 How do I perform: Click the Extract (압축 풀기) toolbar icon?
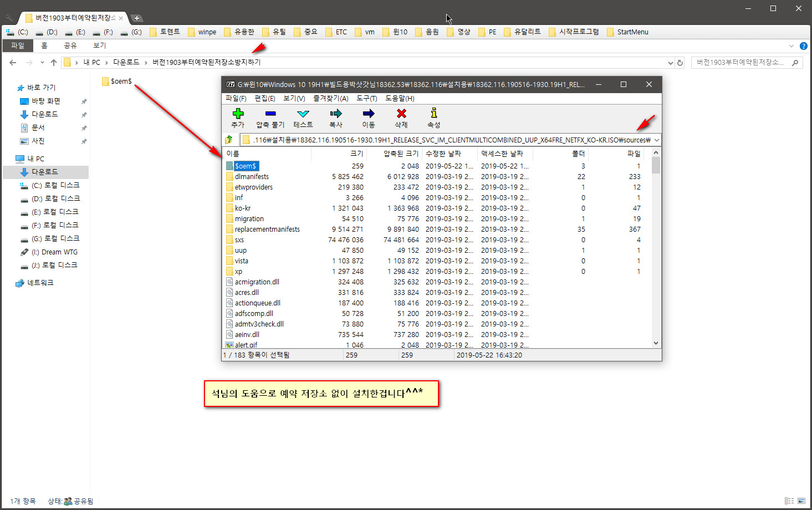click(270, 114)
